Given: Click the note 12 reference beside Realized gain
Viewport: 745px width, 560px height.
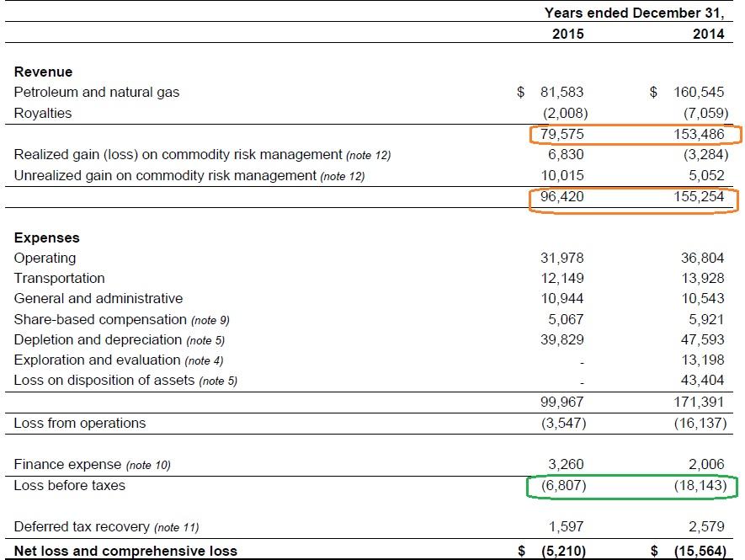Looking at the screenshot, I should (x=368, y=155).
